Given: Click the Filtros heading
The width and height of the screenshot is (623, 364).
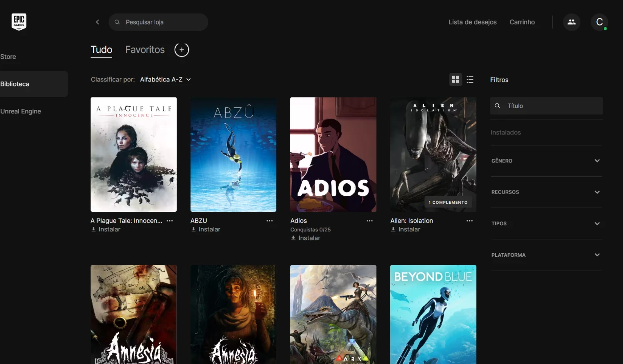Looking at the screenshot, I should point(499,80).
